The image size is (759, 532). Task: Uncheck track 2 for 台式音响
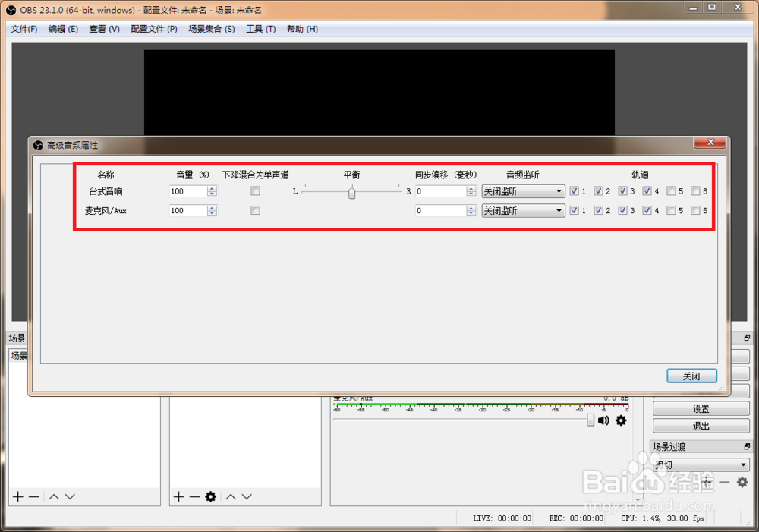coord(598,190)
